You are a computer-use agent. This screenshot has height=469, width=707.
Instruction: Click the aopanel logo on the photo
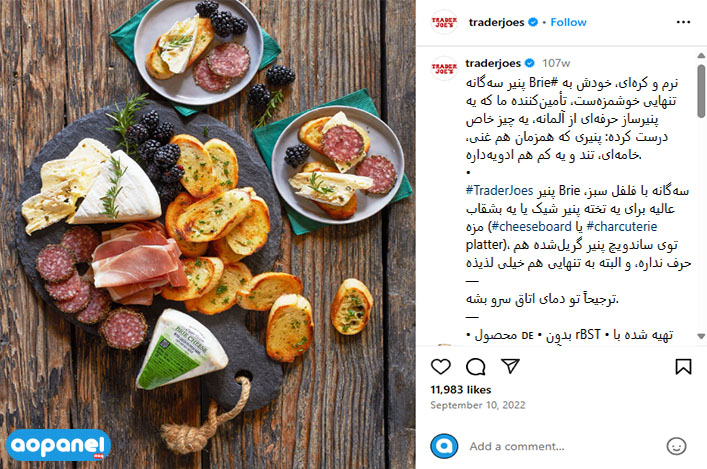[59, 445]
